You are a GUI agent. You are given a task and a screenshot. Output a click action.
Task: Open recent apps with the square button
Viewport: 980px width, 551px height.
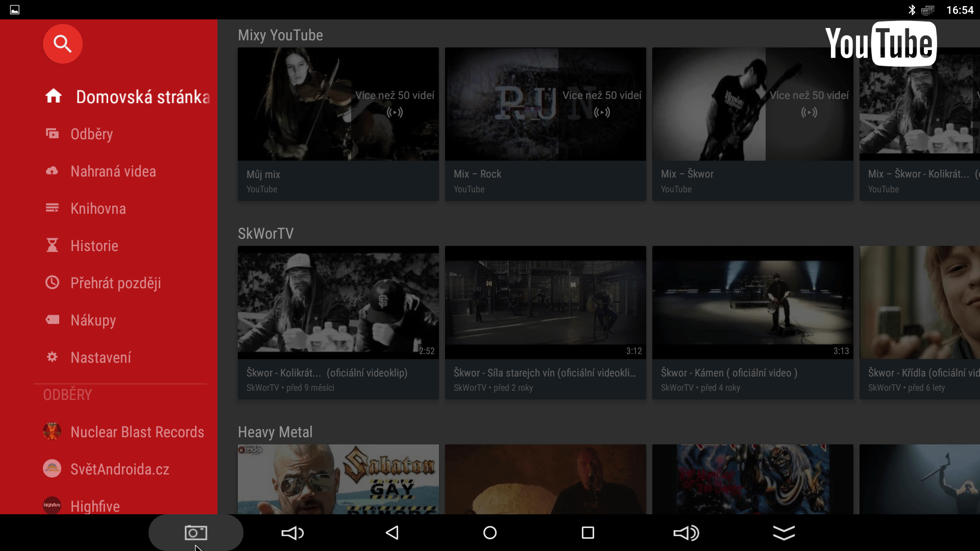point(588,533)
